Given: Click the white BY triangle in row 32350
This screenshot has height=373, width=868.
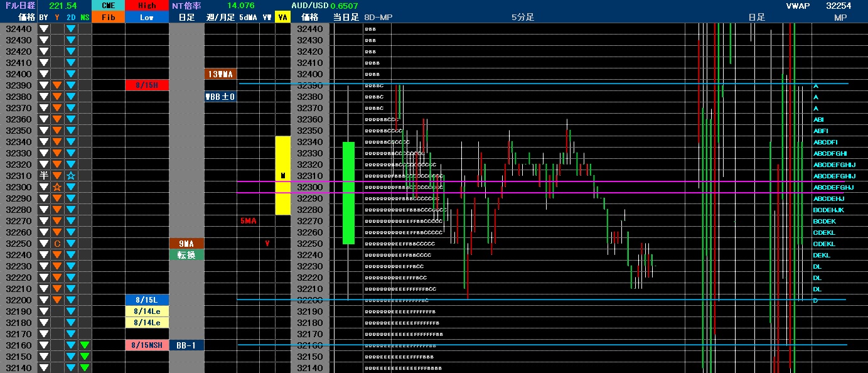Looking at the screenshot, I should point(43,131).
